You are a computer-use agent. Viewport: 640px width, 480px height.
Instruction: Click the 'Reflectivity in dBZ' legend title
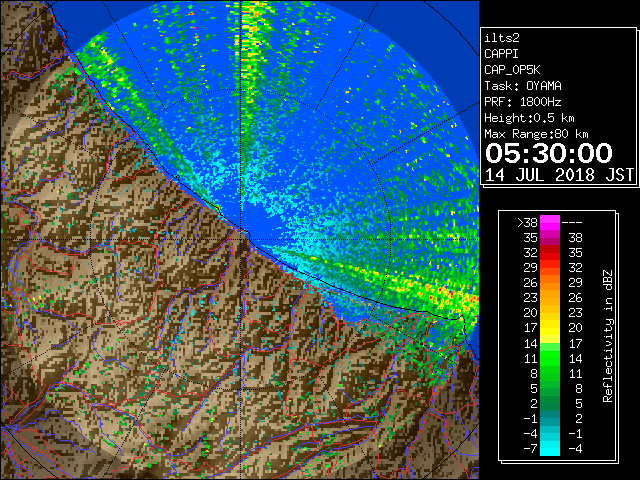click(x=608, y=336)
